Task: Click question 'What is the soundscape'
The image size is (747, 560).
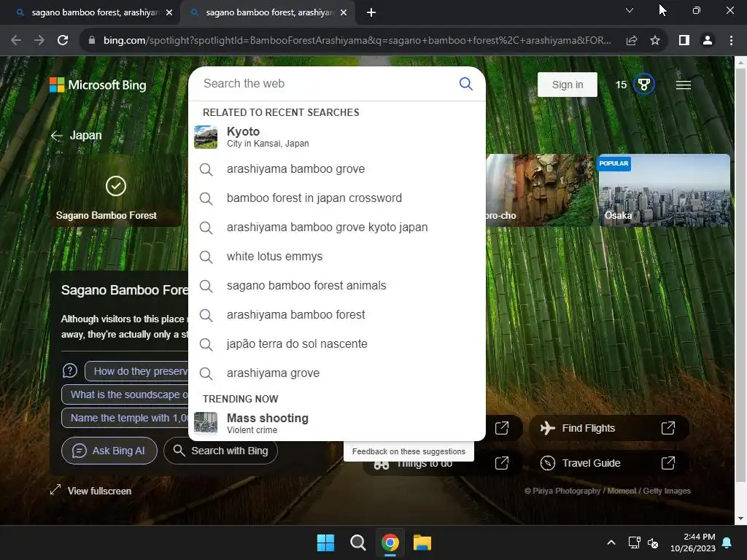Action: (x=125, y=394)
